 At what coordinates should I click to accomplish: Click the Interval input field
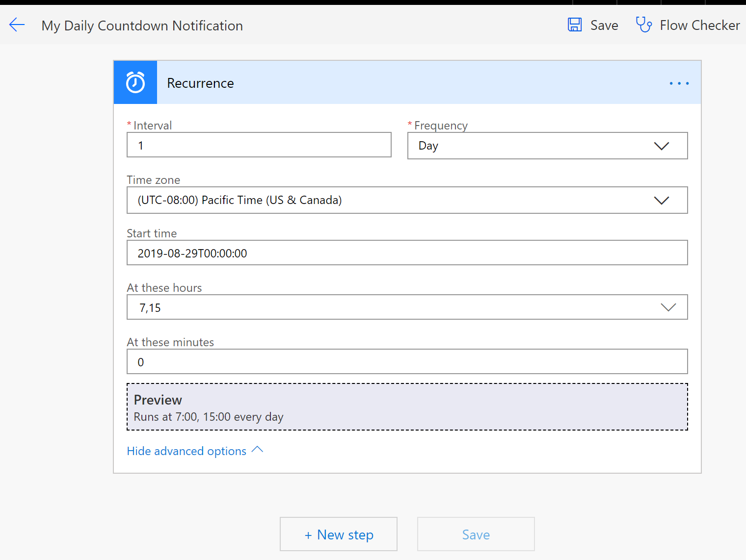point(259,145)
